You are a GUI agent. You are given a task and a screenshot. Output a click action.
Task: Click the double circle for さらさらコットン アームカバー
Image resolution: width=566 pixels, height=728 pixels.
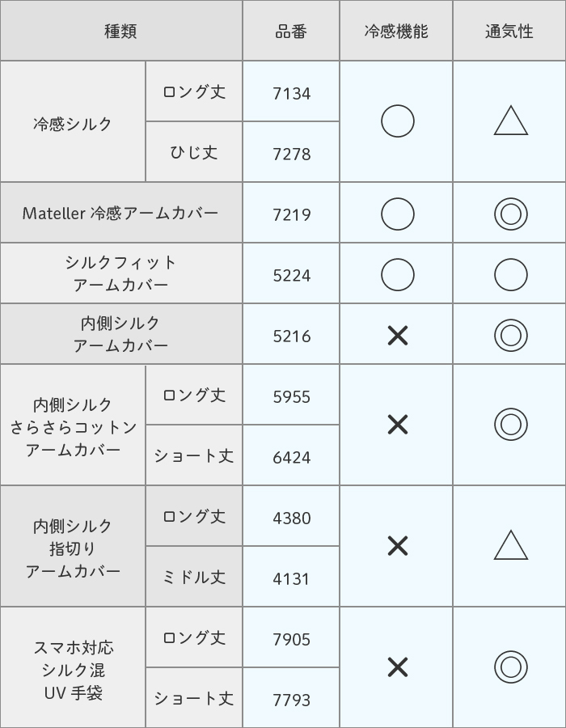pyautogui.click(x=510, y=425)
